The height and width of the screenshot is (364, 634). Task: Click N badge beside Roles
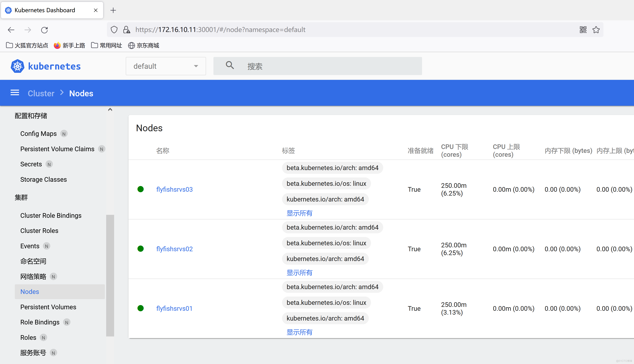[x=43, y=338]
